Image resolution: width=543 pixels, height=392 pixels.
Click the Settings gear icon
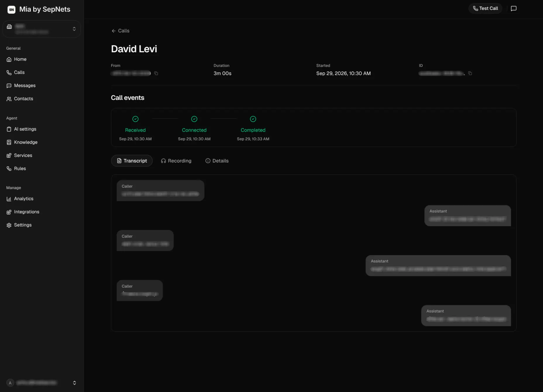pyautogui.click(x=9, y=225)
